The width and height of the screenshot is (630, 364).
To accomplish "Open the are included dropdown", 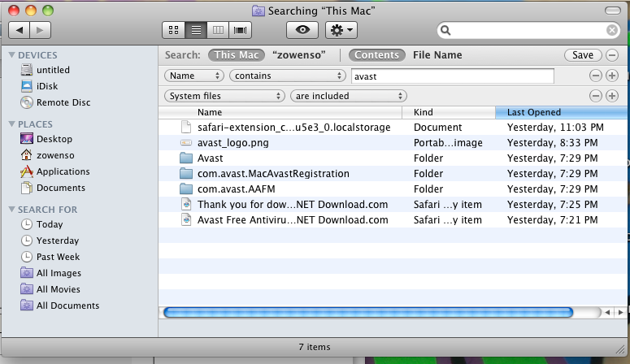I will pyautogui.click(x=349, y=96).
